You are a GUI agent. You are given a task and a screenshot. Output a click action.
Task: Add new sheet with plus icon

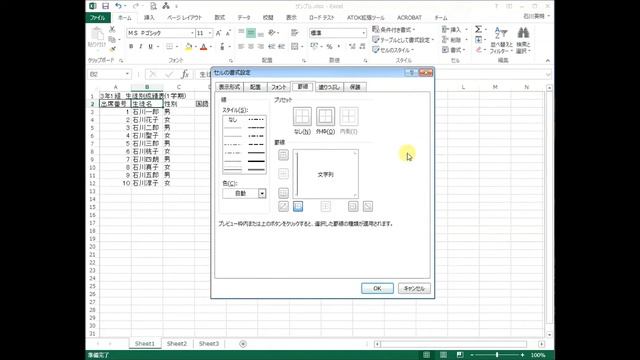pyautogui.click(x=243, y=344)
